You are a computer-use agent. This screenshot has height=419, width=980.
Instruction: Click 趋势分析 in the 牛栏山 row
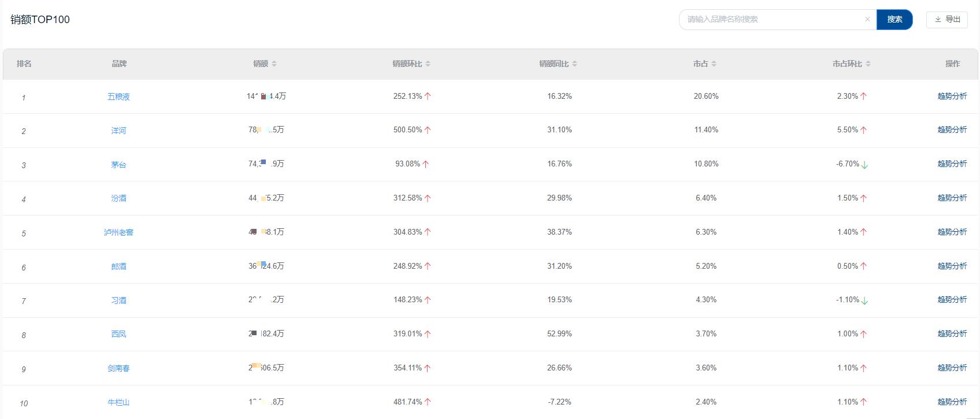coord(952,402)
